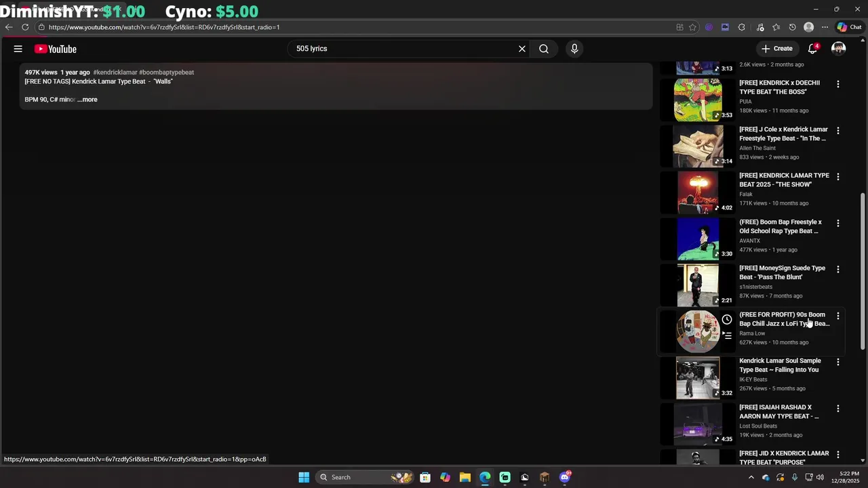Open options for MoneySign Suede Type Beat

(838, 269)
